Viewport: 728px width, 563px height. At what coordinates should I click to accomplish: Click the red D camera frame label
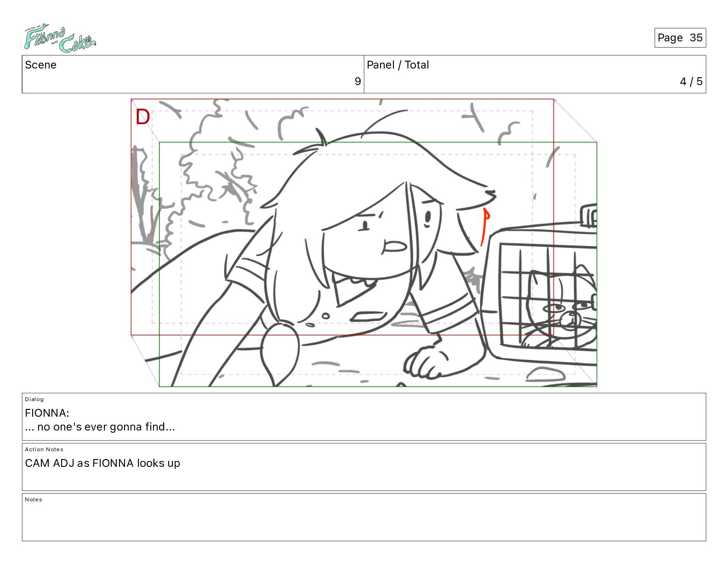click(x=142, y=117)
